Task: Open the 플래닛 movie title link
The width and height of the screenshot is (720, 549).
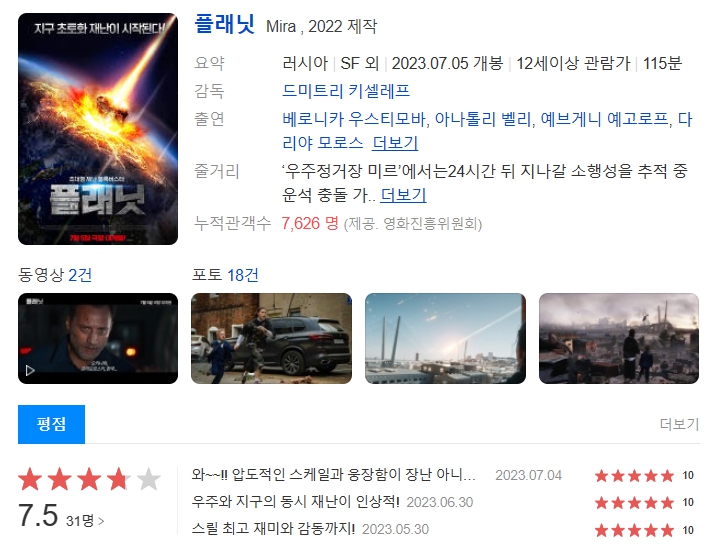Action: pos(225,24)
